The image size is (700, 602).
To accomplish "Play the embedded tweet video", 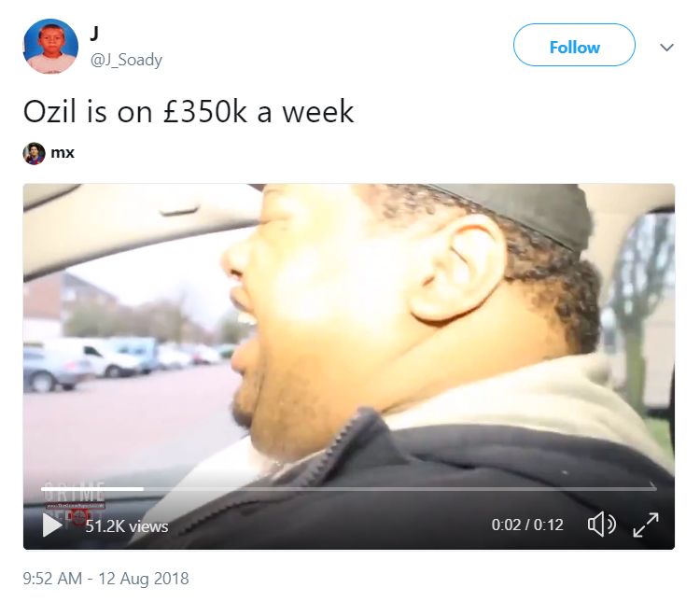I will click(52, 525).
